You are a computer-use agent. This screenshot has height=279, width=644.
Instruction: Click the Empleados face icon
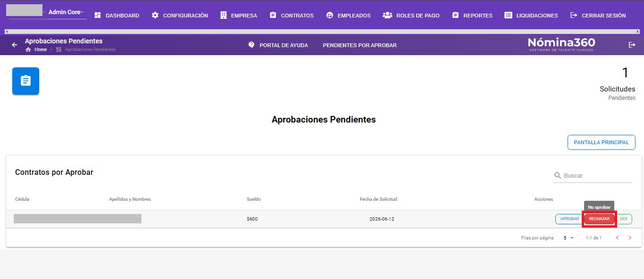(x=330, y=16)
